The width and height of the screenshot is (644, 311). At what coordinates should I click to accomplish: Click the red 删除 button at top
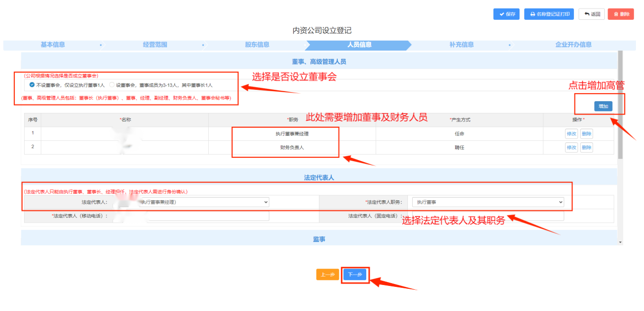tap(621, 14)
